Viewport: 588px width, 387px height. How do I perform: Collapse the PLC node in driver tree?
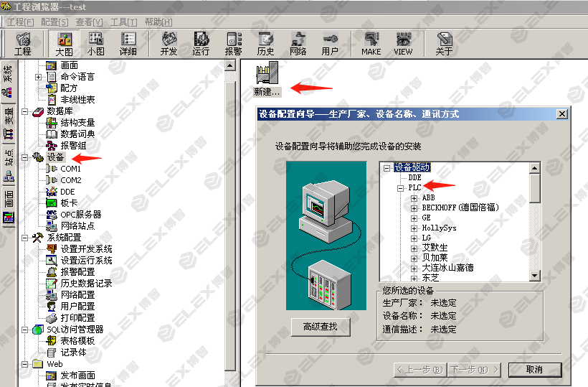coord(401,187)
